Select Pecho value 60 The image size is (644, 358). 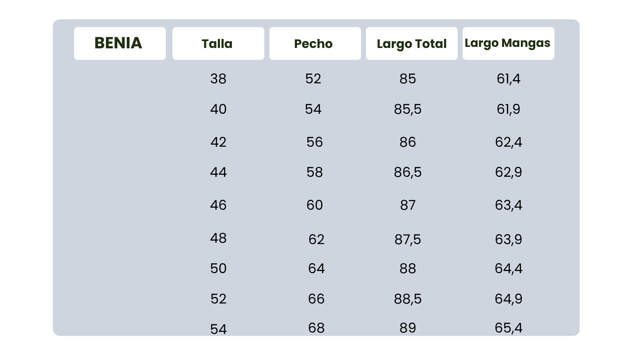coord(314,205)
